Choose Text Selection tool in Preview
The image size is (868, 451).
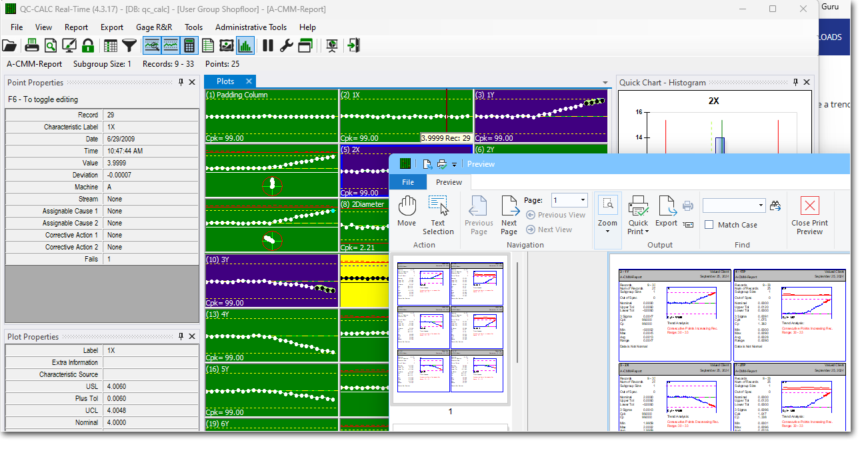438,215
